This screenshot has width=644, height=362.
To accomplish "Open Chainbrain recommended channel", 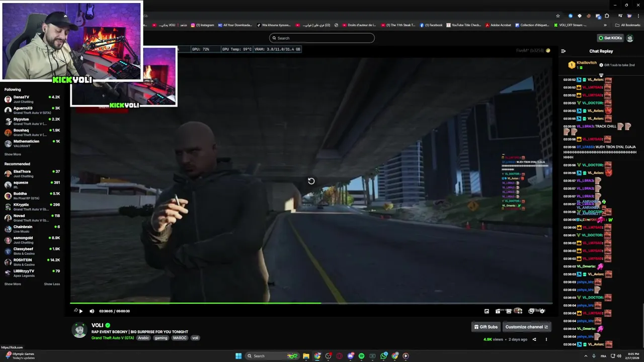I will 32,229.
